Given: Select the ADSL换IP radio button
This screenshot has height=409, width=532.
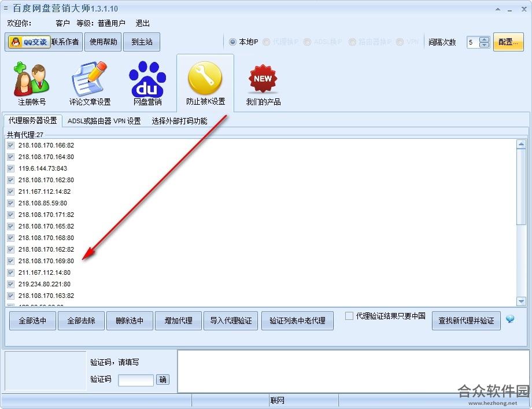Looking at the screenshot, I should pyautogui.click(x=308, y=42).
